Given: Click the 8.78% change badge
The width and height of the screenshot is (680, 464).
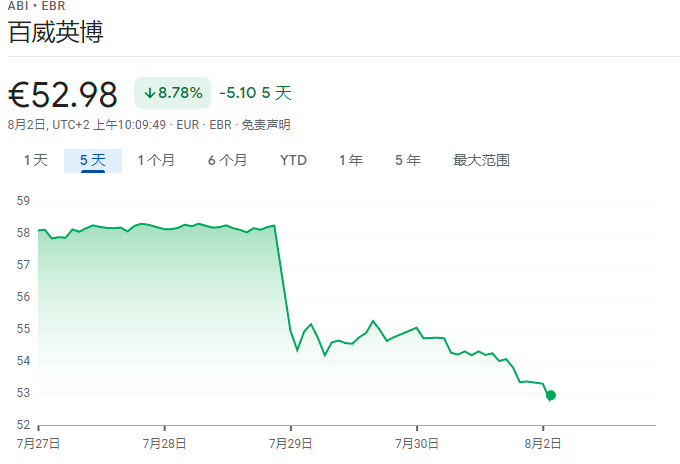Looking at the screenshot, I should [173, 93].
